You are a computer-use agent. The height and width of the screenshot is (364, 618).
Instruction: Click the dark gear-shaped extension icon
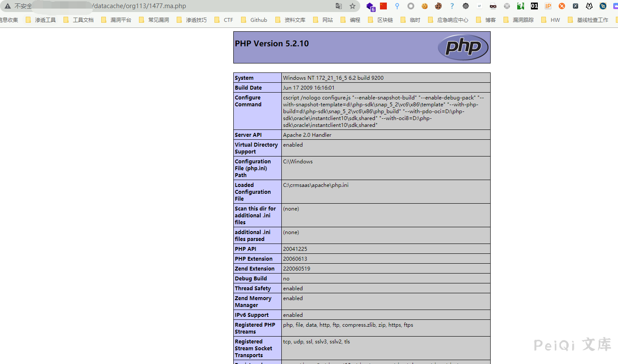point(466,6)
